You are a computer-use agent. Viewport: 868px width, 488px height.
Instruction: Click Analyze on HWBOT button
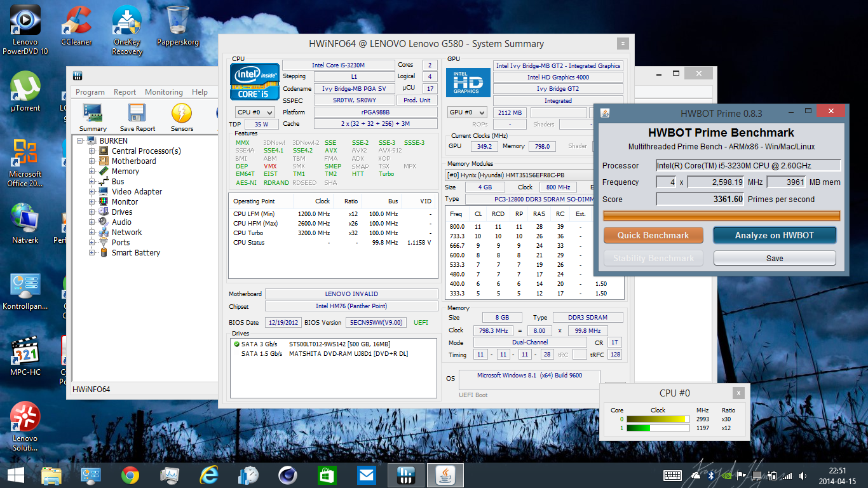tap(775, 235)
